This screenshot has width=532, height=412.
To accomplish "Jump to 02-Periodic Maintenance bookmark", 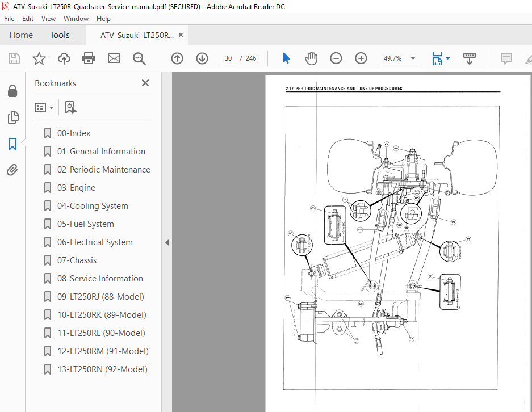I will [x=103, y=170].
